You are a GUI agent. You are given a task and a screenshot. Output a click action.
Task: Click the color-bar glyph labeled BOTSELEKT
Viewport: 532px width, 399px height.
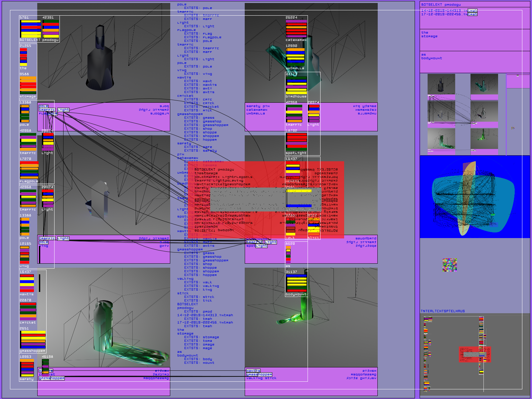[x=31, y=29]
